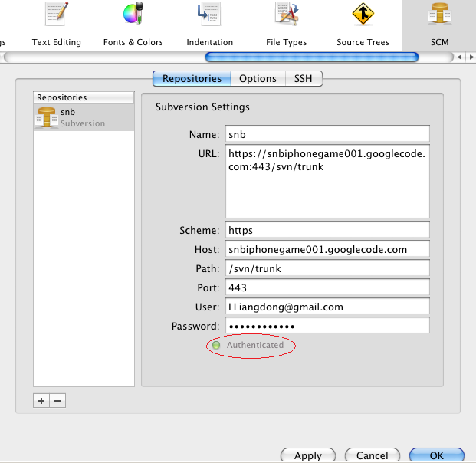Open the Indentation preferences pane
This screenshot has height=463, width=476.
(x=210, y=25)
